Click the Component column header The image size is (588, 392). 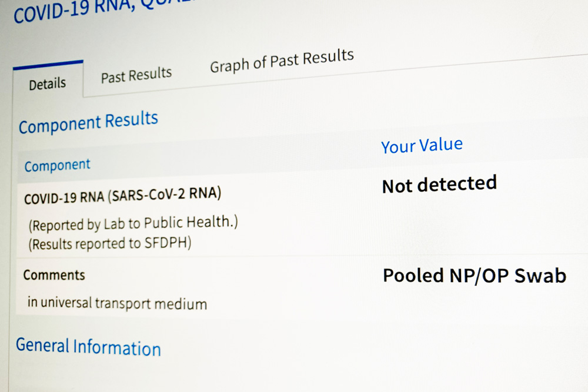point(58,165)
